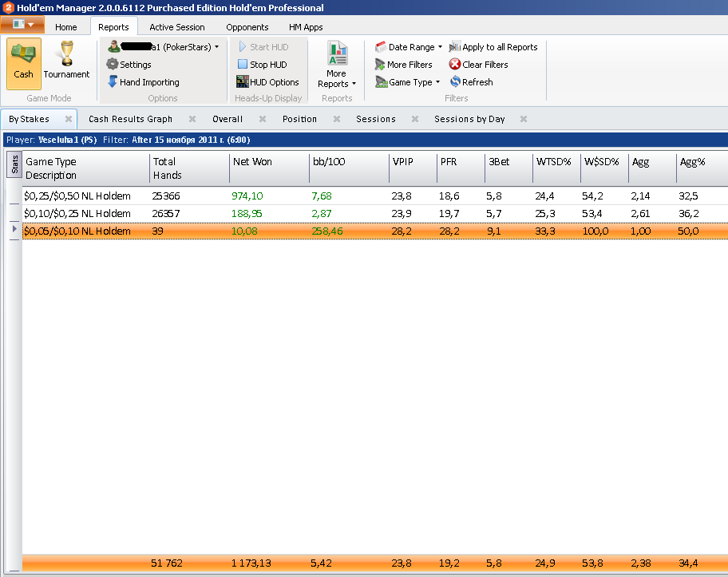Expand the Date Range dropdown arrow
Screen dimensions: 728x577
point(440,46)
